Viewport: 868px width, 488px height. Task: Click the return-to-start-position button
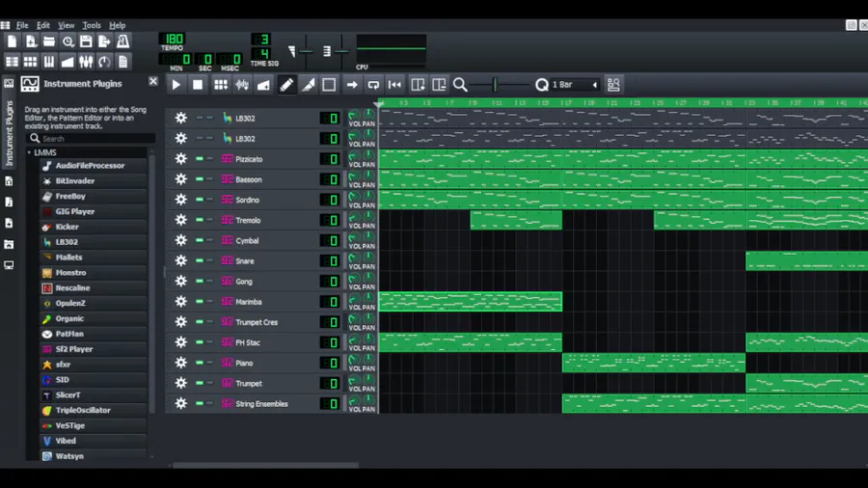(x=394, y=85)
